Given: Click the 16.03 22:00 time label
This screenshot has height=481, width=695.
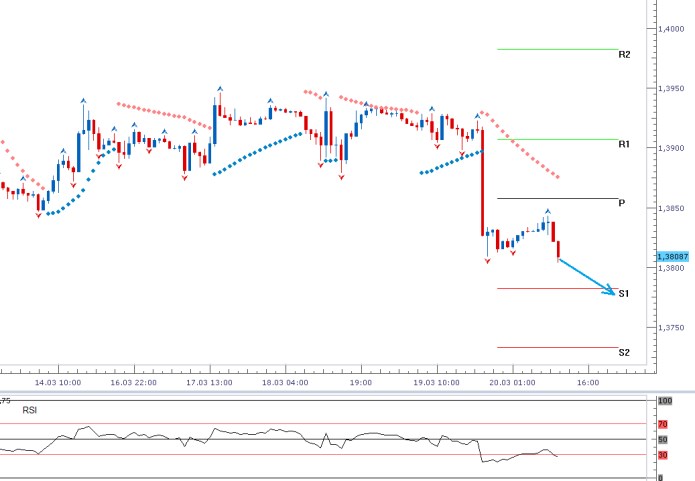Looking at the screenshot, I should pyautogui.click(x=133, y=383).
